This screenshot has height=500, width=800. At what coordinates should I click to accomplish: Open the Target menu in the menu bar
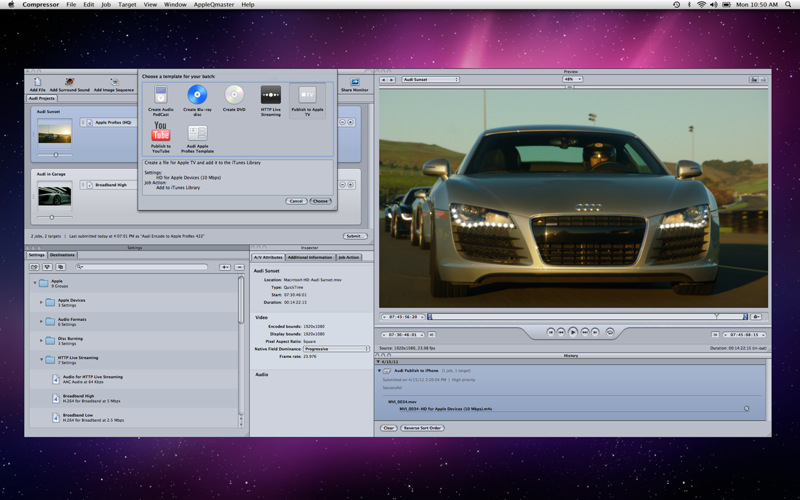[x=127, y=4]
